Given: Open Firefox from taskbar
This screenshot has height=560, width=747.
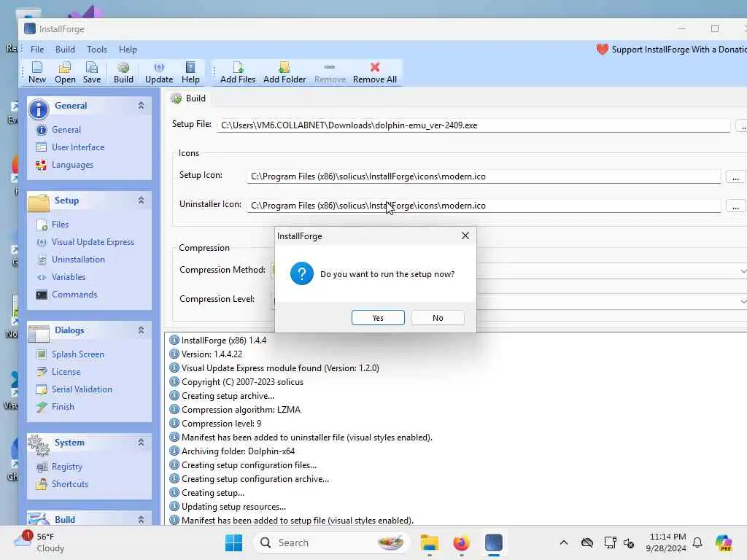Looking at the screenshot, I should click(461, 542).
